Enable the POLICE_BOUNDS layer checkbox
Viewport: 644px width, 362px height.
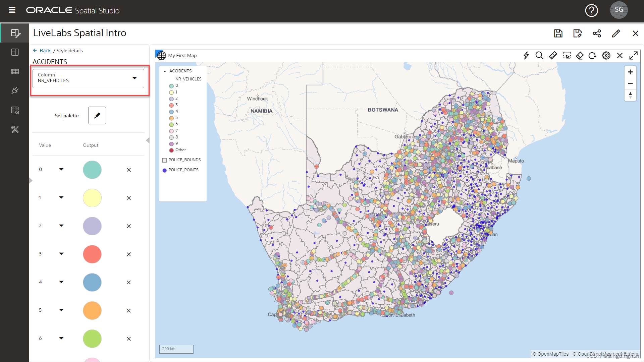(x=164, y=160)
